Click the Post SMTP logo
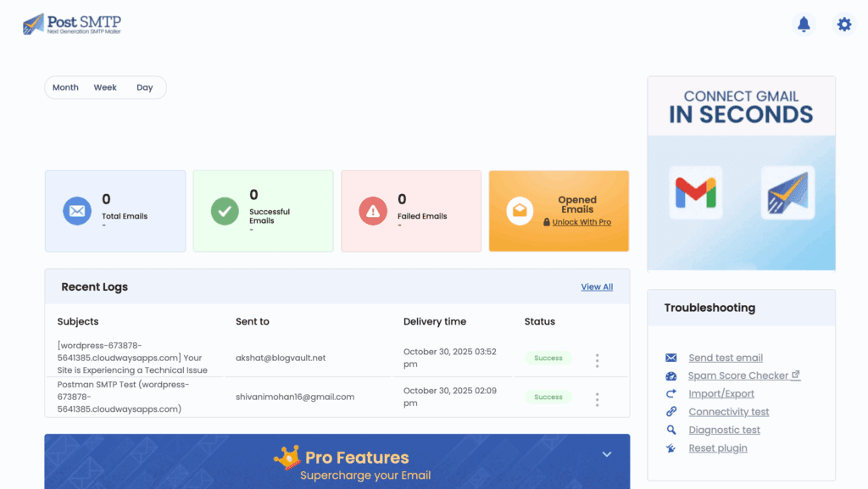Viewport: 868px width, 489px height. [72, 24]
